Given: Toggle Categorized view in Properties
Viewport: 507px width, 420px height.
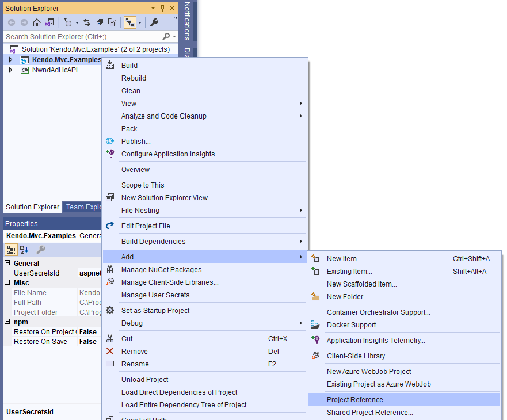Looking at the screenshot, I should pos(11,250).
